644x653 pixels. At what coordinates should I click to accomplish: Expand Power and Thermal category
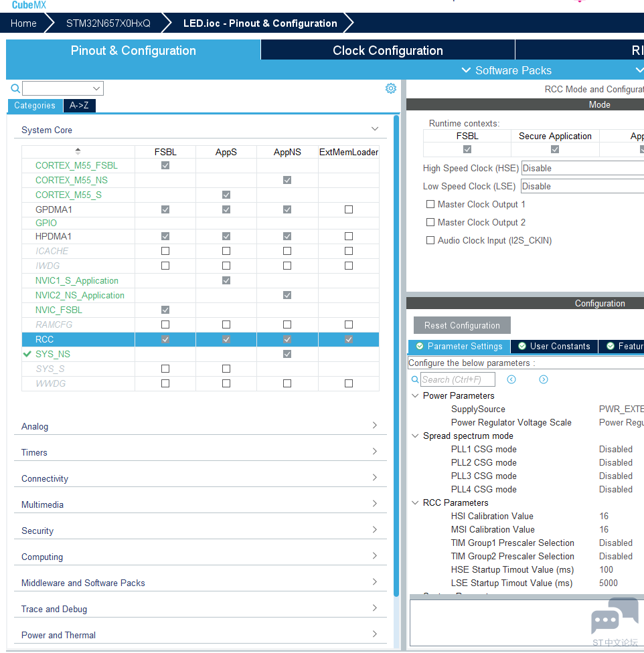(x=374, y=634)
